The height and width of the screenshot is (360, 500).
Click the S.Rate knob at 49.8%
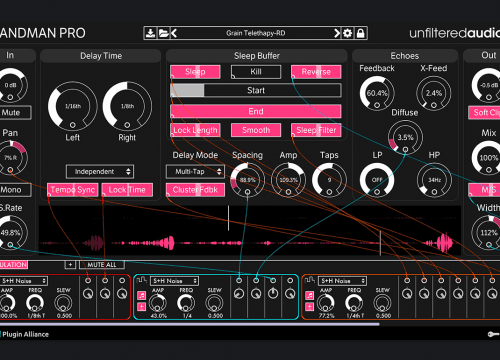(x=11, y=232)
